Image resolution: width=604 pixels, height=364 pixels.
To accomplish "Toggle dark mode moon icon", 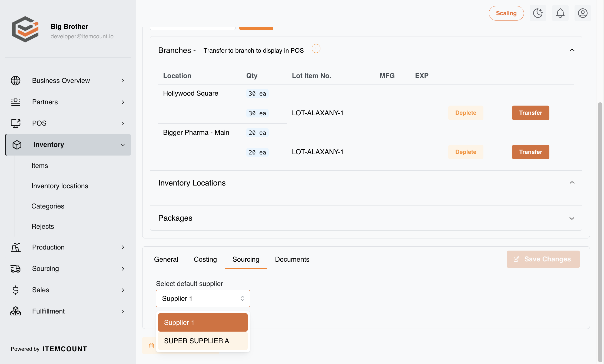I will pos(538,13).
